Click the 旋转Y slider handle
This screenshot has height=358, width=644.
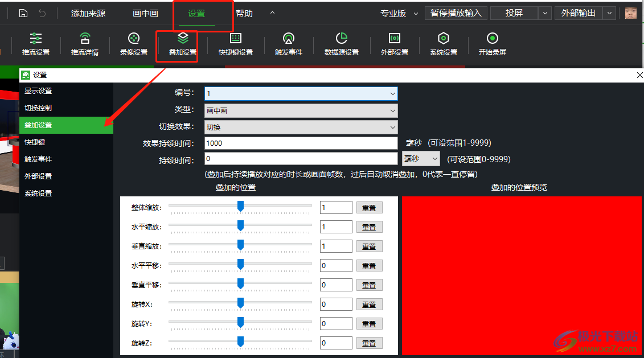point(241,322)
